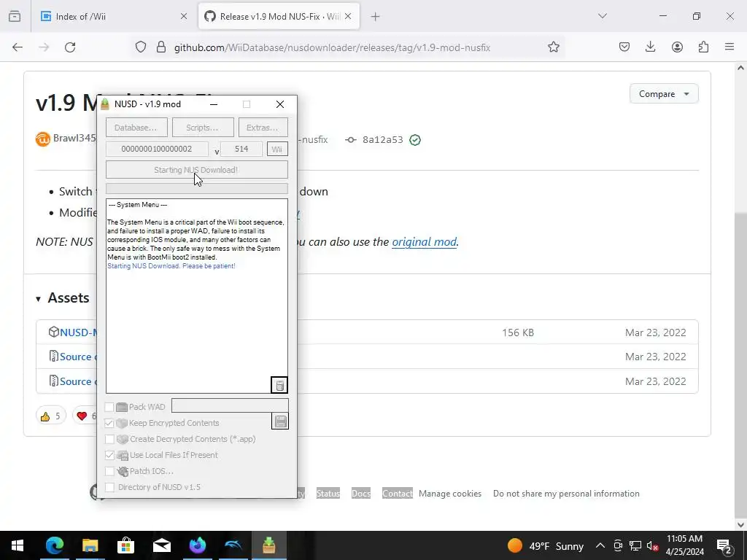747x560 pixels.
Task: Click Do not share my personal information
Action: pos(566,494)
